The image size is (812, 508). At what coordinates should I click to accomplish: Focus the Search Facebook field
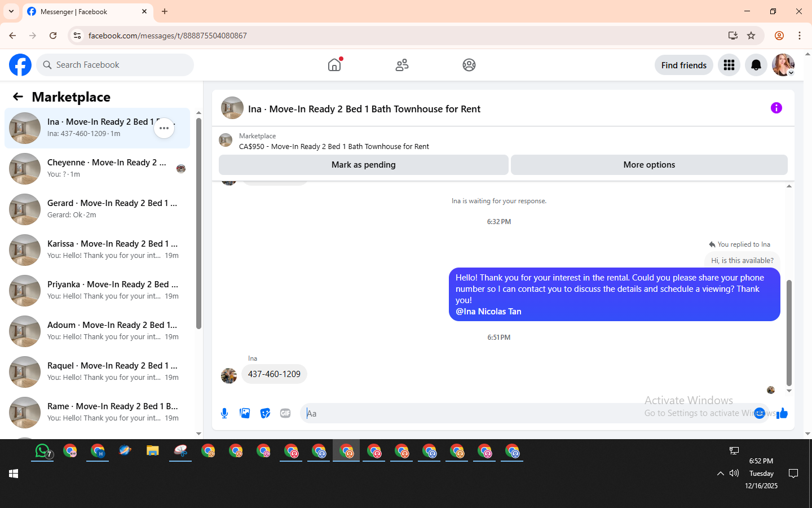tap(115, 65)
